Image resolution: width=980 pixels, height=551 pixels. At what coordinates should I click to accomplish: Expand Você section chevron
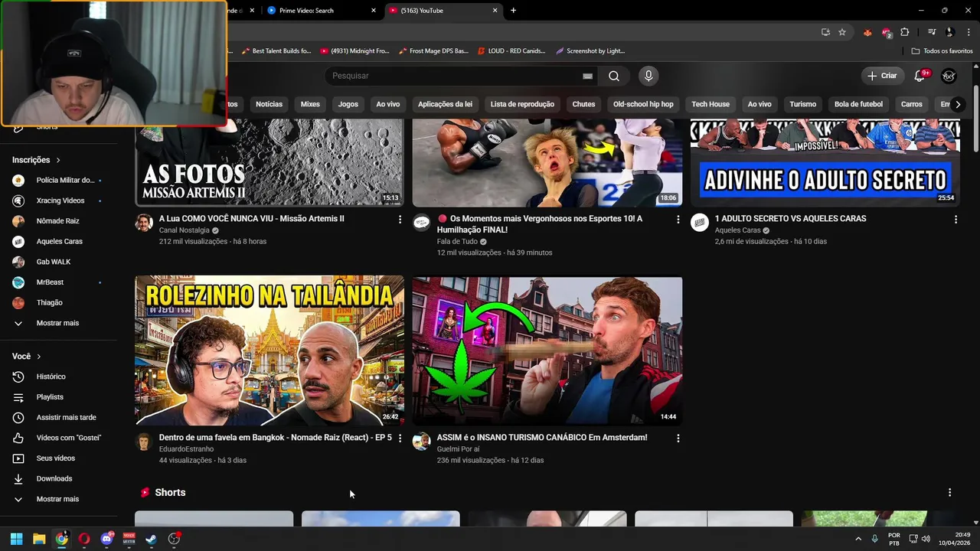click(x=38, y=357)
